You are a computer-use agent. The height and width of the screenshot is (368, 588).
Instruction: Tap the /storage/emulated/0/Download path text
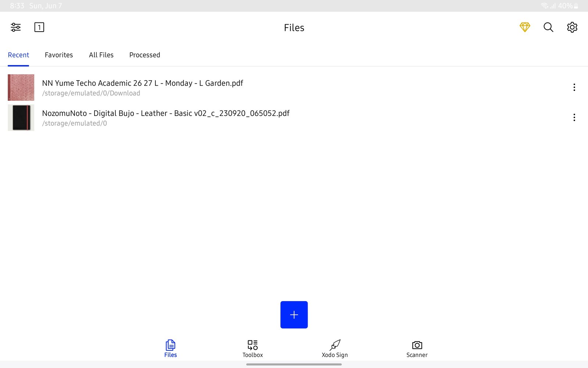(x=91, y=93)
